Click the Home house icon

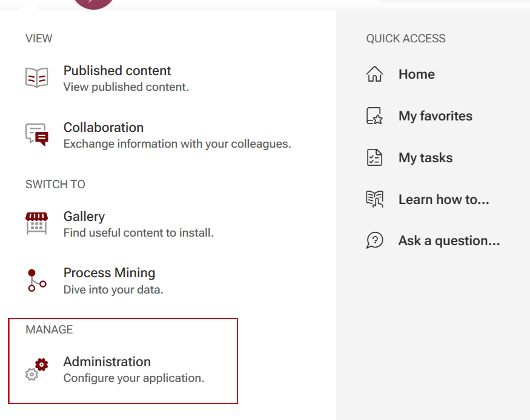click(374, 74)
